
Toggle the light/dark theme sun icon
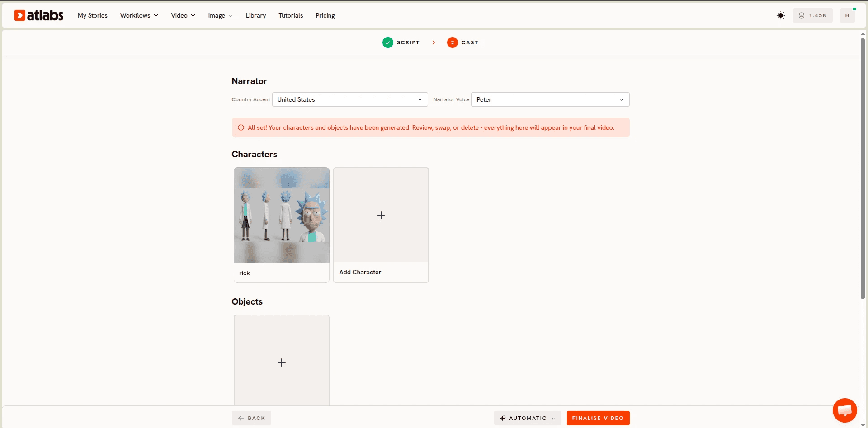[x=781, y=15]
